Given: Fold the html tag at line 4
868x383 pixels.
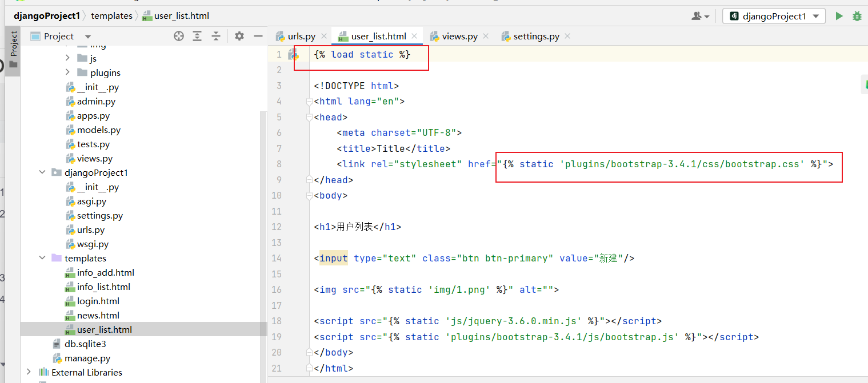Looking at the screenshot, I should [x=309, y=102].
